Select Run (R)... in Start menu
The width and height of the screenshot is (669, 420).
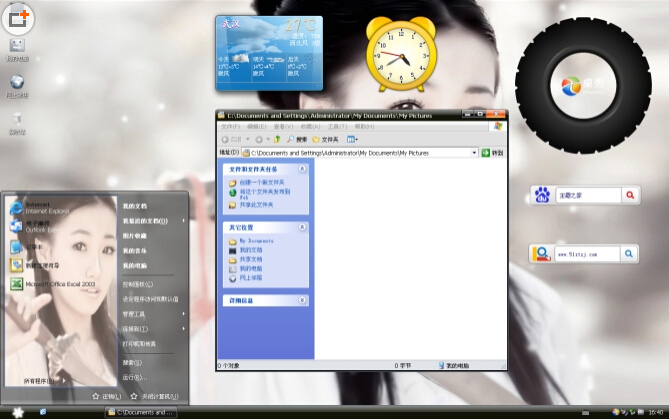coord(135,377)
